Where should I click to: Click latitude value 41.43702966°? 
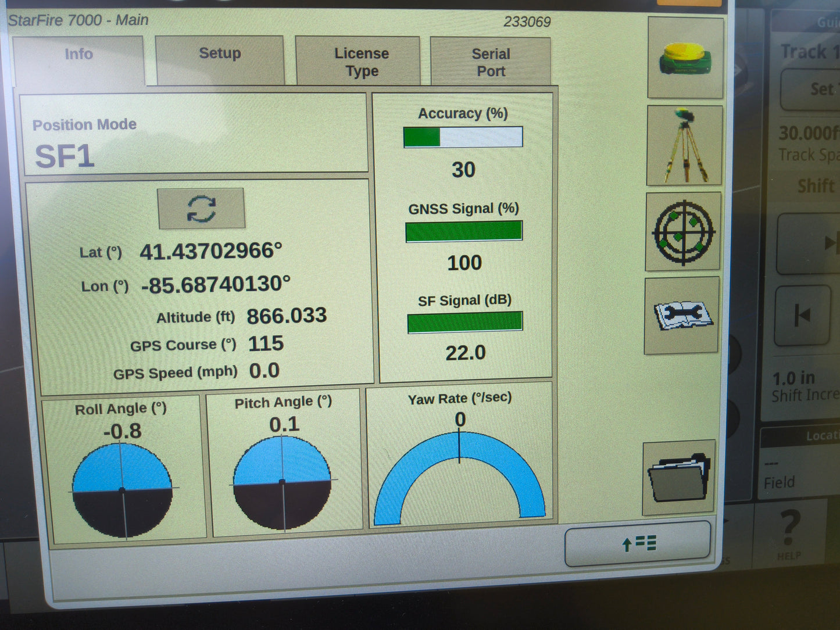(211, 251)
